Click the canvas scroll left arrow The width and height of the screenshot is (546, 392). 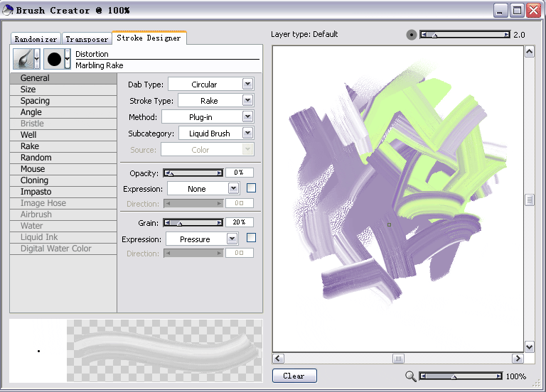[278, 358]
